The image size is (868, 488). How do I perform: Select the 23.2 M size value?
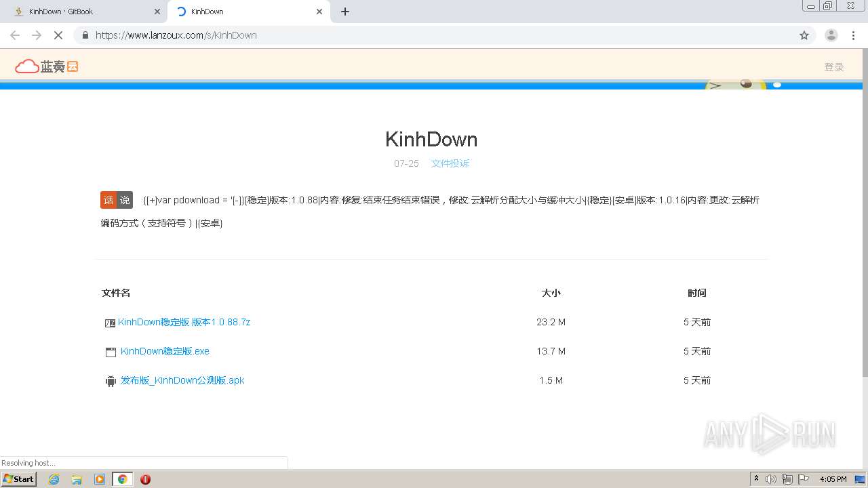coord(551,322)
